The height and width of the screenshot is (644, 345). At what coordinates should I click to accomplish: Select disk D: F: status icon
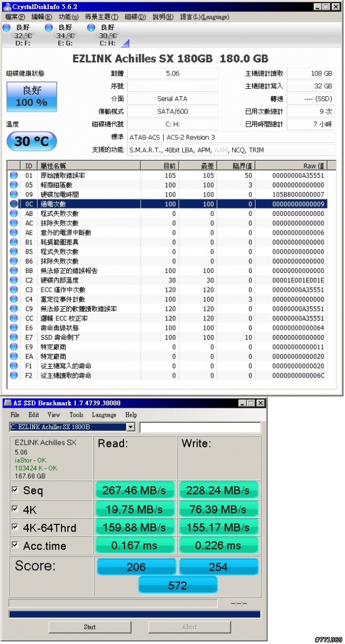[x=6, y=27]
